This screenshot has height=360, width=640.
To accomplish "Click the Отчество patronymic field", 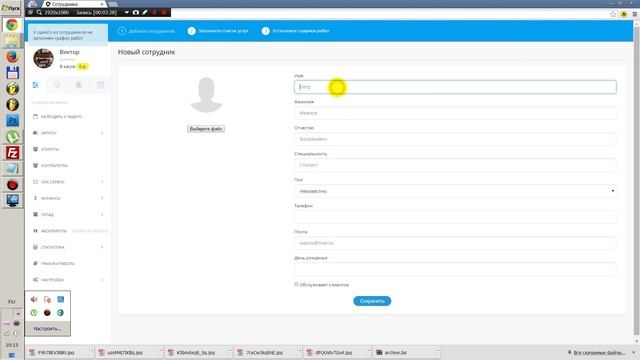I will click(x=455, y=139).
